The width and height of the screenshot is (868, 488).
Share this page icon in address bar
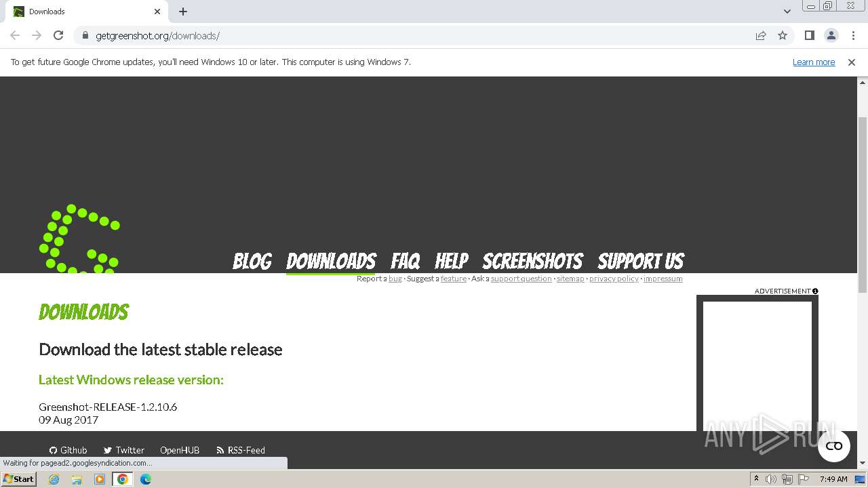[x=761, y=35]
